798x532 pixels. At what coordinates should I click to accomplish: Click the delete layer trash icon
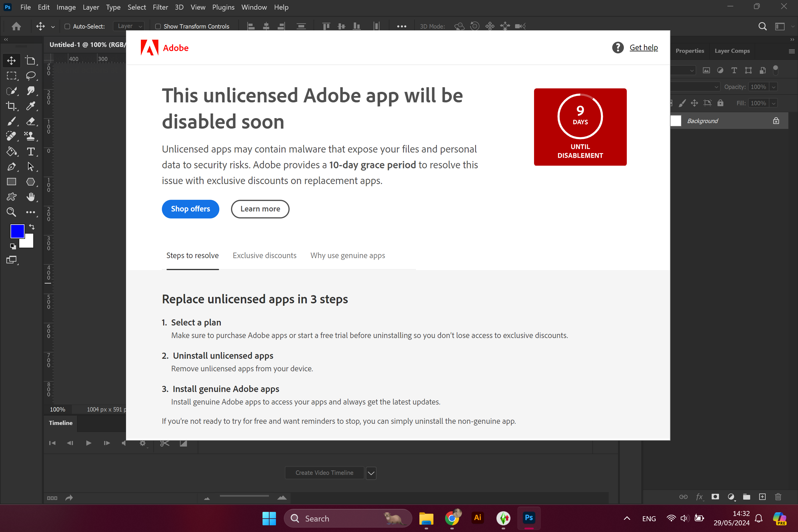pos(778,497)
